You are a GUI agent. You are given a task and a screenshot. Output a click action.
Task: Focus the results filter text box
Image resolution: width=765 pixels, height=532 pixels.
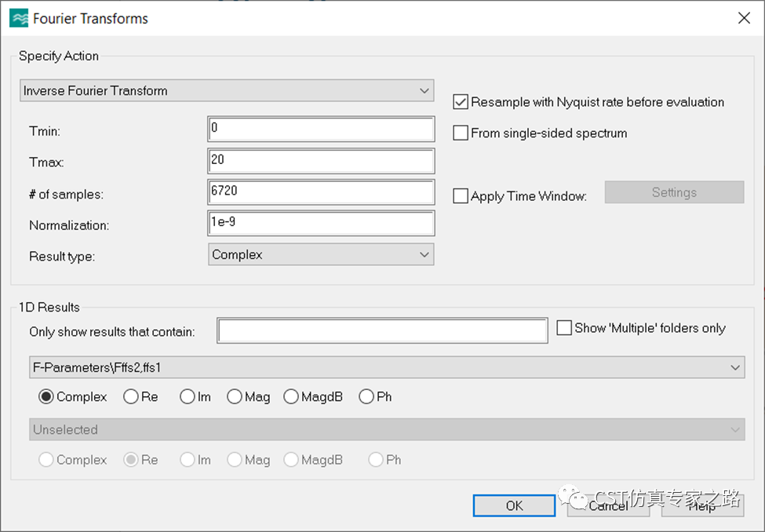pyautogui.click(x=382, y=331)
